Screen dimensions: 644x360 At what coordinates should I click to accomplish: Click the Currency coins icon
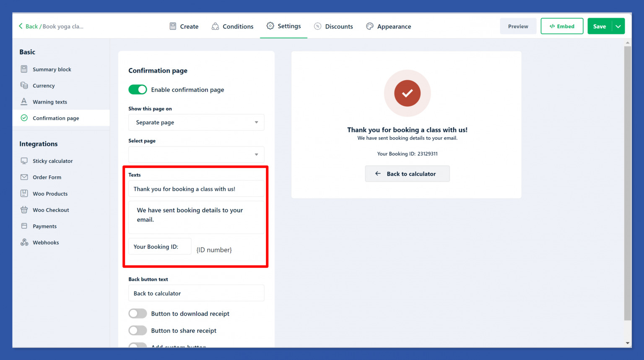[x=24, y=86]
